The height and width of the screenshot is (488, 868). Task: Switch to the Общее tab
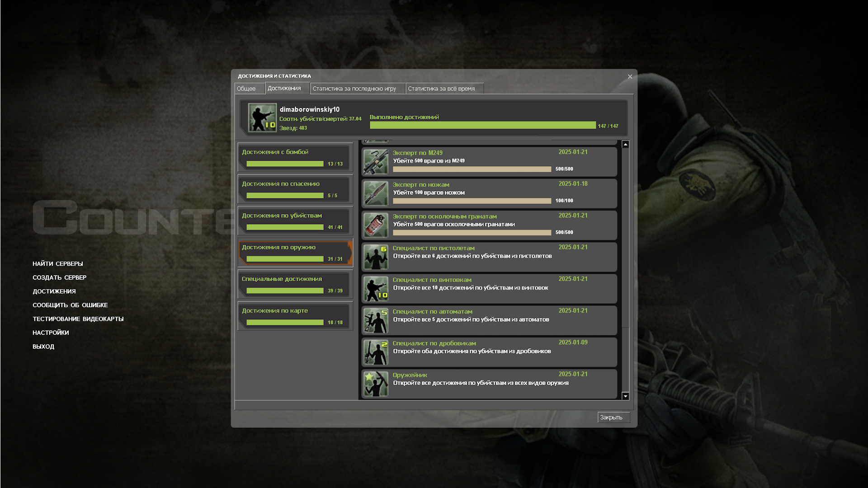[x=246, y=89]
